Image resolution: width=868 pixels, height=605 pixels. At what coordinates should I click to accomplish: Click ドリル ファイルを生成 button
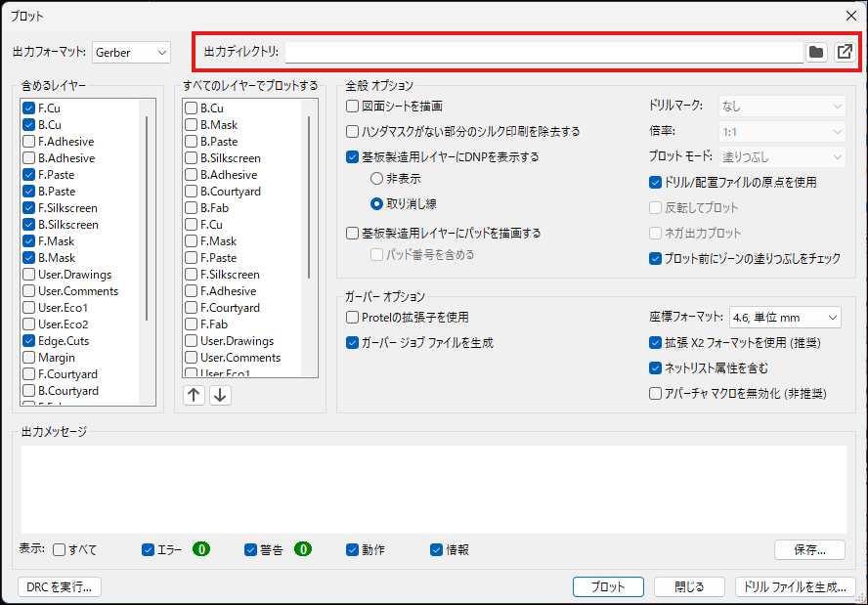click(x=797, y=586)
